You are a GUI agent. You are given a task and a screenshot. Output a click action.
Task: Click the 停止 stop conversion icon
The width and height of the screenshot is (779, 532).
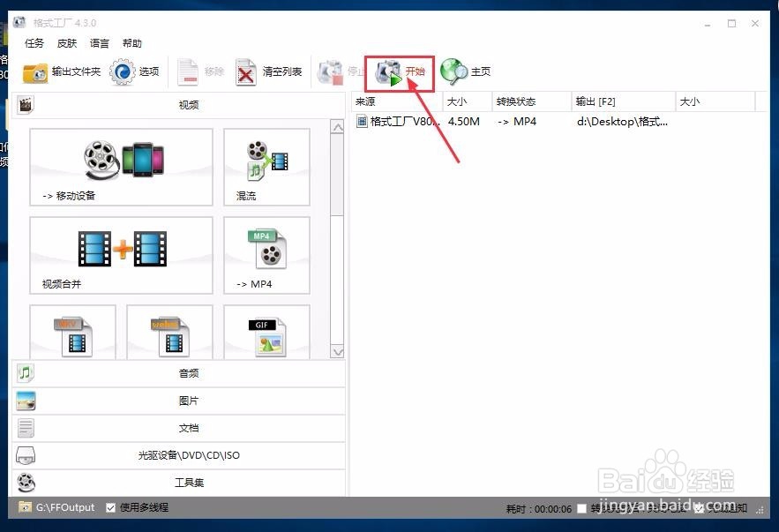(331, 73)
